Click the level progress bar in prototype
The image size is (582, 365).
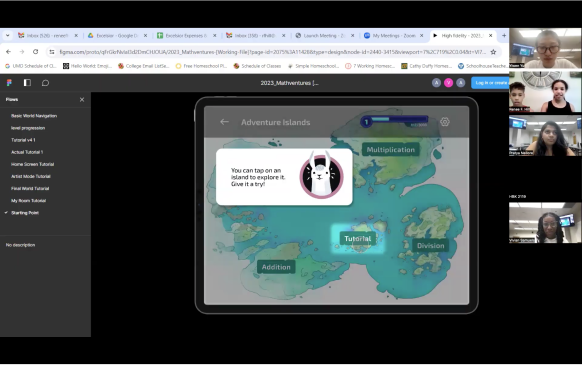click(400, 120)
